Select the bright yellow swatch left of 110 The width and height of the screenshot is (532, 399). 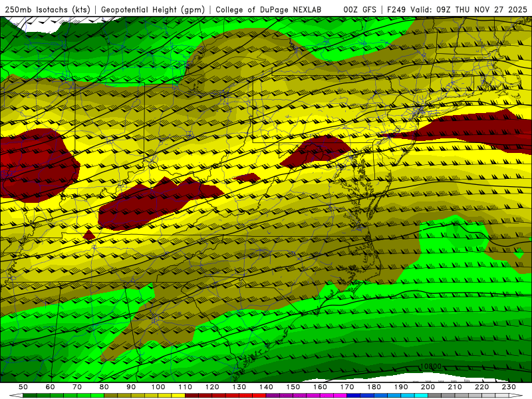pyautogui.click(x=178, y=396)
